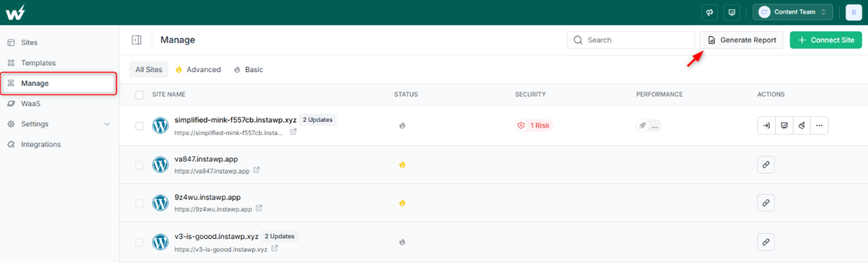The image size is (868, 273).
Task: Go to Sites in the sidebar
Action: 29,43
